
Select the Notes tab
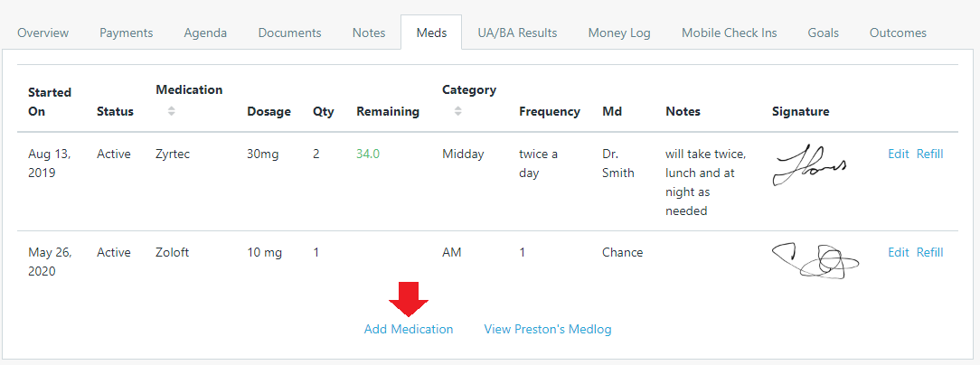[369, 33]
